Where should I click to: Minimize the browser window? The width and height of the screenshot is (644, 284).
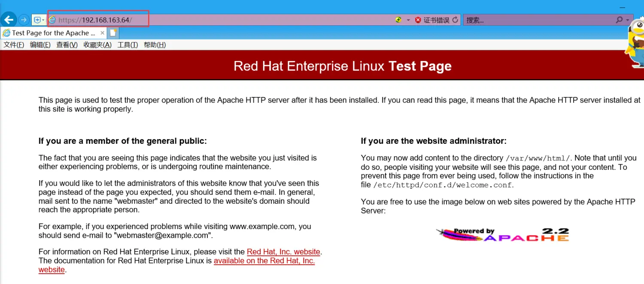click(x=622, y=7)
